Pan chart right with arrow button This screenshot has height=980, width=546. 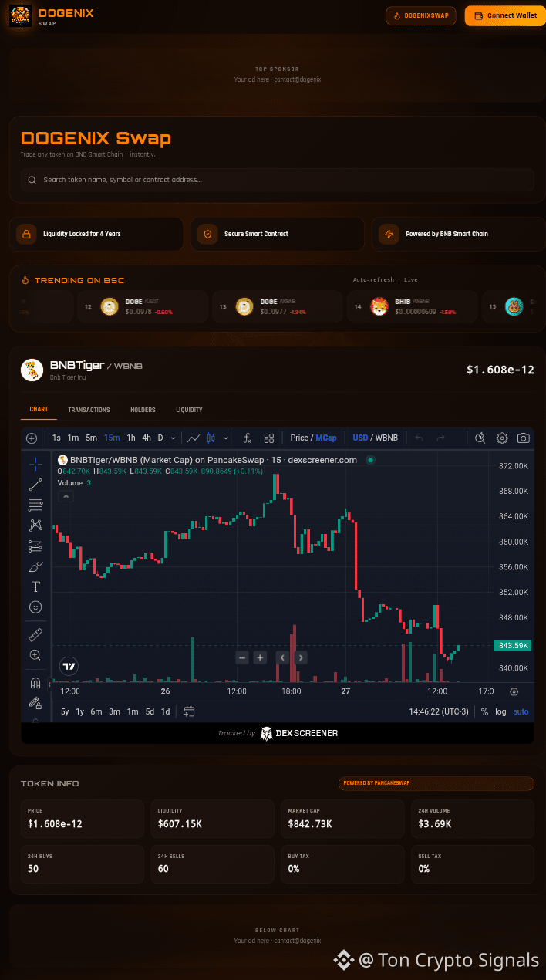[x=301, y=657]
